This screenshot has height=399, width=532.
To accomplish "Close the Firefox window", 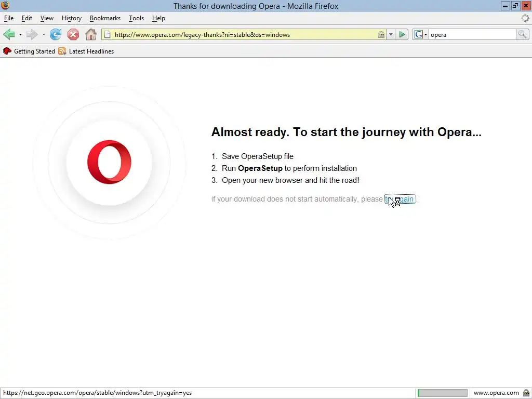I will click(x=526, y=6).
